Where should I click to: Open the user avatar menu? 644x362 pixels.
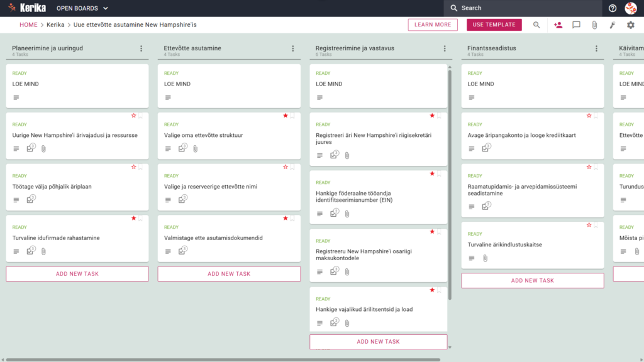pyautogui.click(x=631, y=8)
